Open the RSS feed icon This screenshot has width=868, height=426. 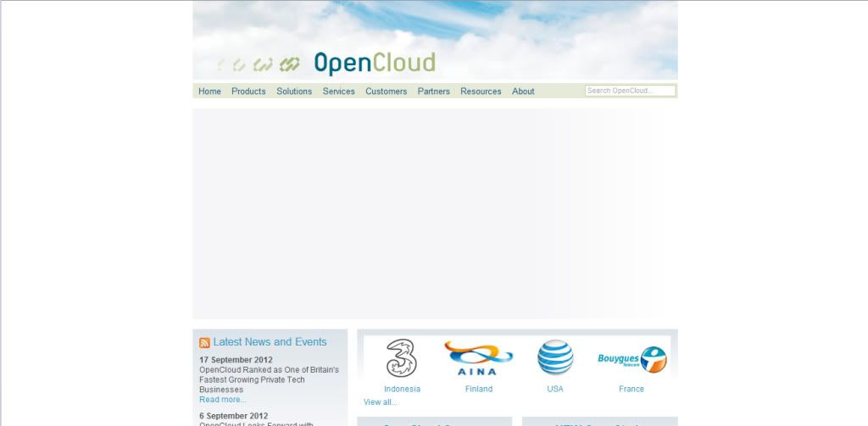[x=204, y=342]
